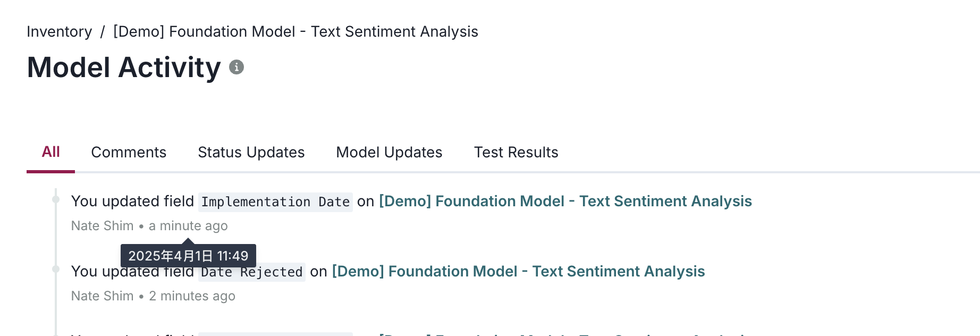Click the Implementation Date field chip
This screenshot has height=336, width=980.
[x=275, y=201]
